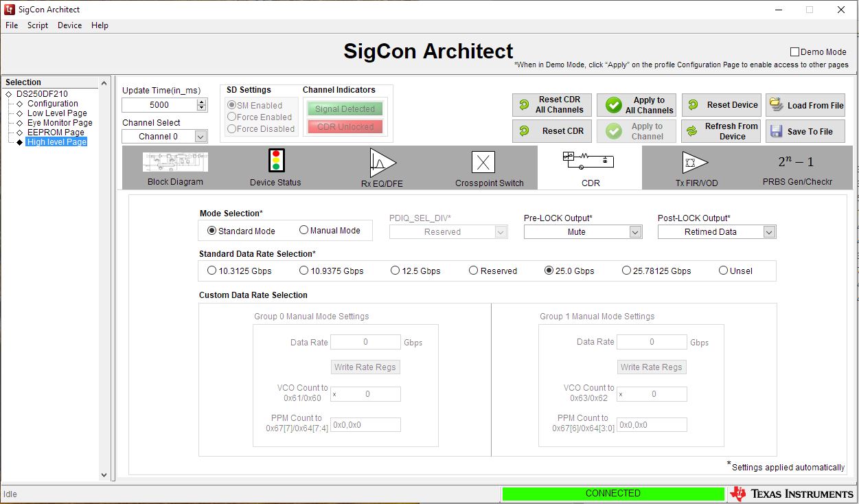The width and height of the screenshot is (859, 504).
Task: Click Reset CDR All Channels button
Action: (x=551, y=105)
